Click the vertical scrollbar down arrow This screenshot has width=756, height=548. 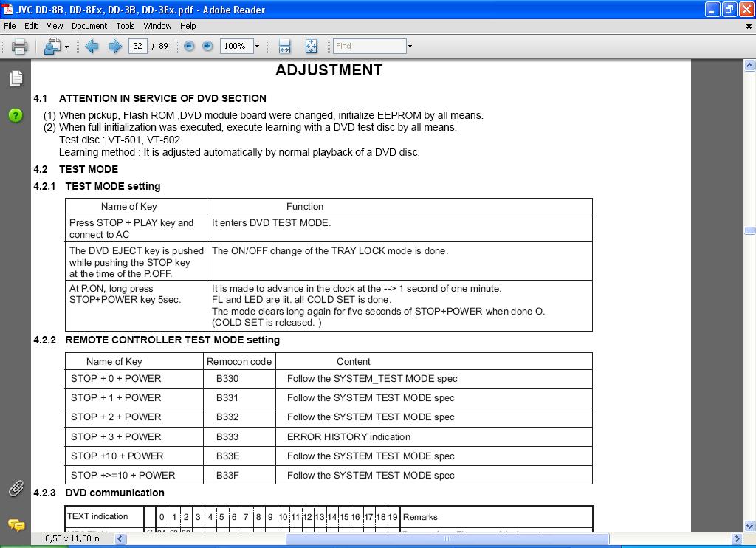tap(750, 526)
